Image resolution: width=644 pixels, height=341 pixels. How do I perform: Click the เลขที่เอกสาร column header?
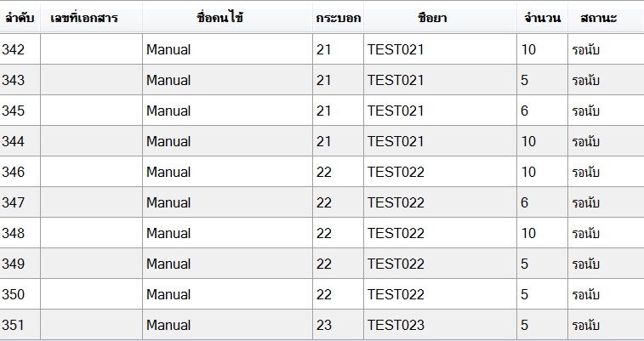pyautogui.click(x=84, y=18)
